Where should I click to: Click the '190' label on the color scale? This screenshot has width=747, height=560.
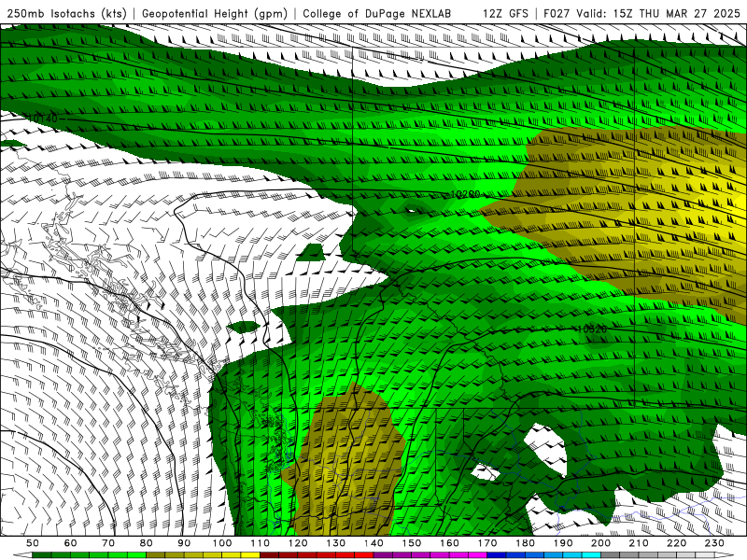click(563, 543)
